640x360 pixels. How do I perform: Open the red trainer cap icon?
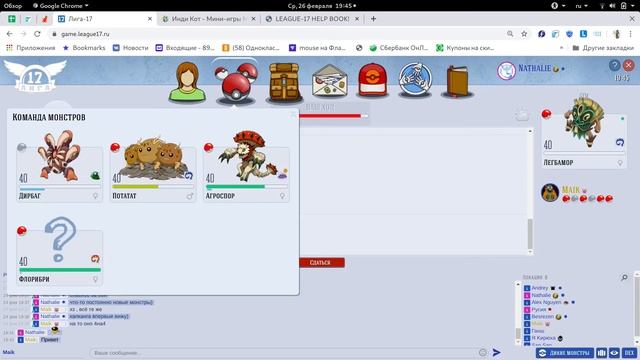pyautogui.click(x=372, y=81)
